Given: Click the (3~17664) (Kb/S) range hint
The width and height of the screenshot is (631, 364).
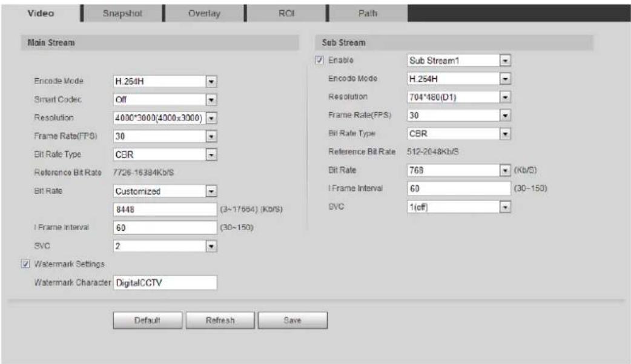Looking at the screenshot, I should point(251,210).
